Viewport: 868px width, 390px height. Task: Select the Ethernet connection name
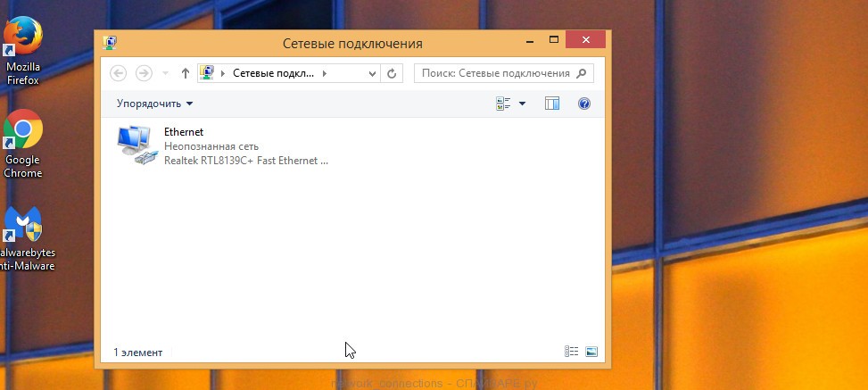[x=184, y=132]
